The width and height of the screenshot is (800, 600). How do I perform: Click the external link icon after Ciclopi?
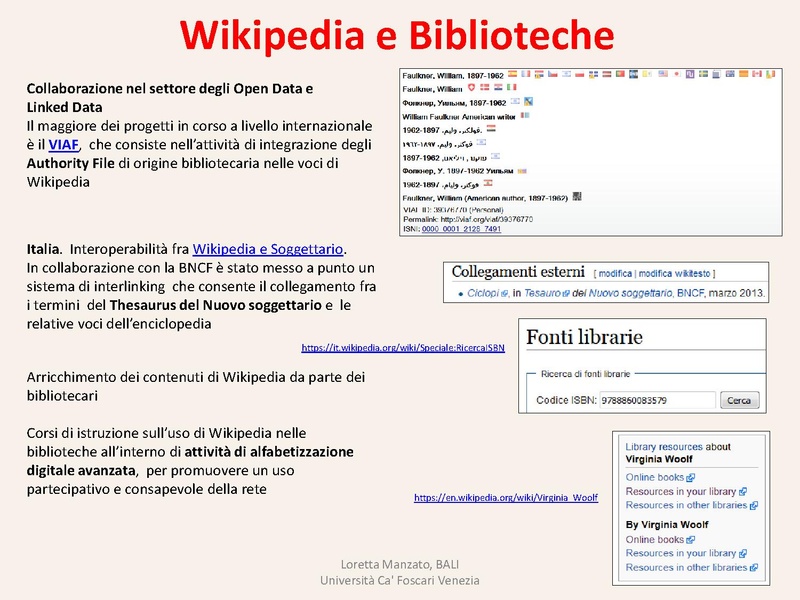click(x=503, y=291)
